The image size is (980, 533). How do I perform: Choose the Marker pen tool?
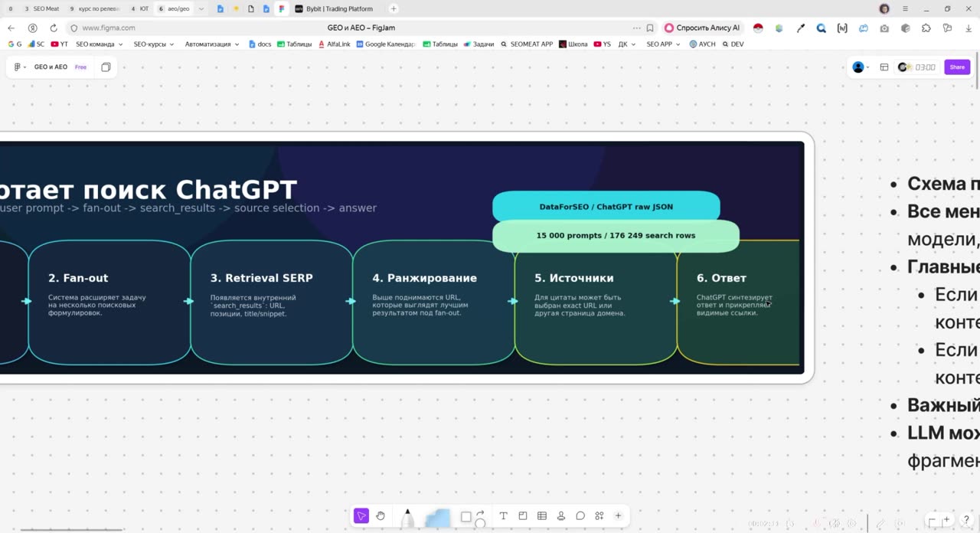[x=407, y=518]
